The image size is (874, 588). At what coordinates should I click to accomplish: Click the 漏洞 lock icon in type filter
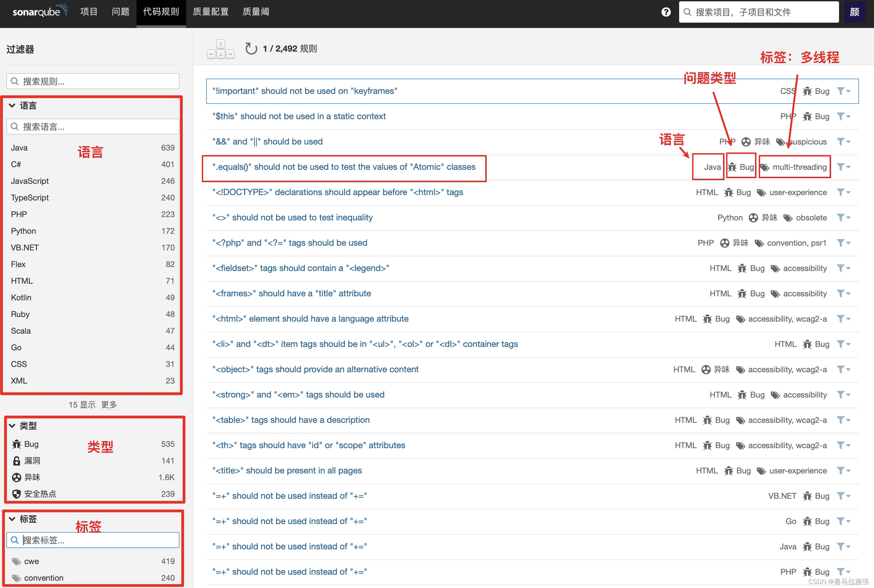coord(17,461)
